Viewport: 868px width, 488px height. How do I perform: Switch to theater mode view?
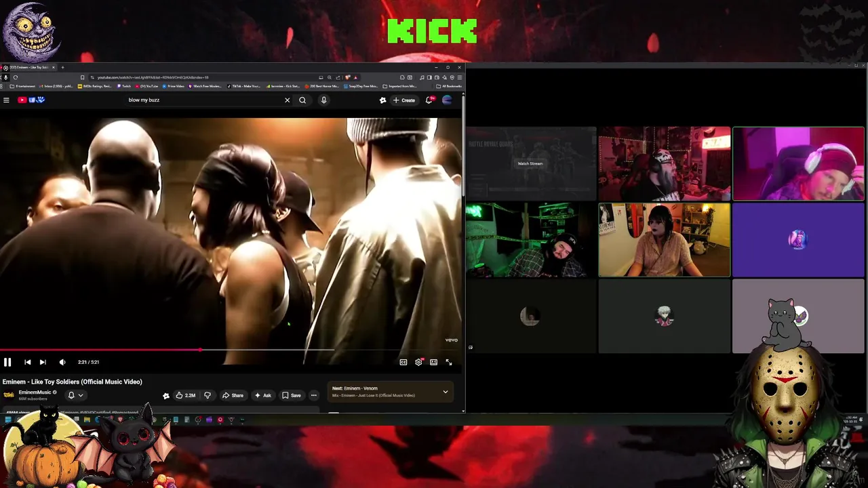(x=433, y=362)
